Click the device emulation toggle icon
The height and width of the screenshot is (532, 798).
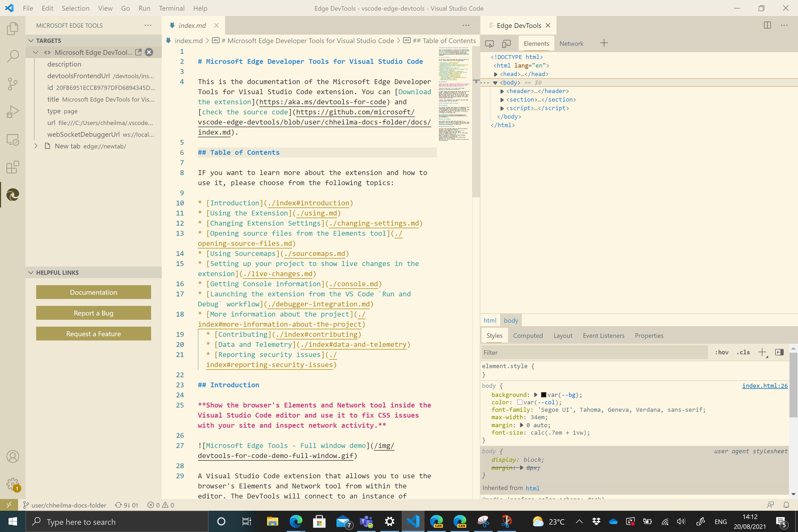tap(506, 43)
